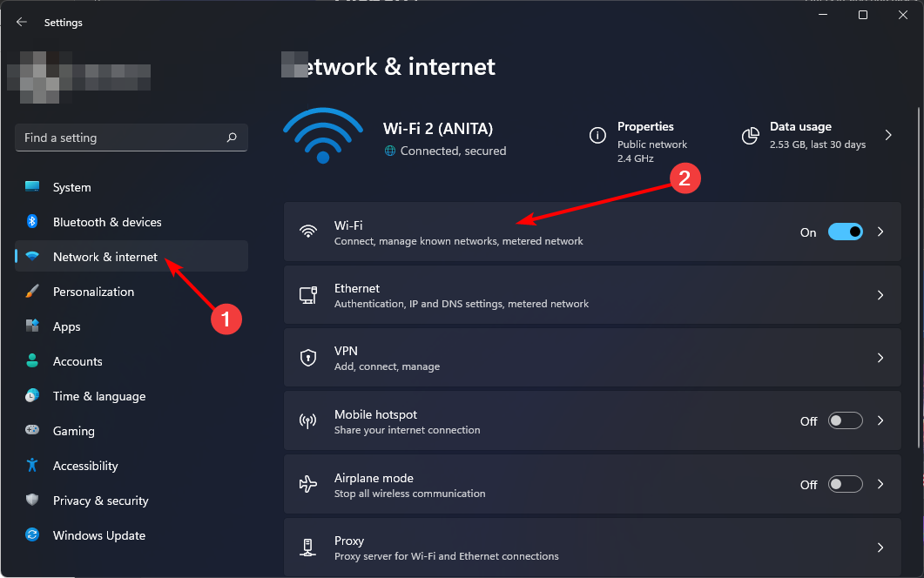The width and height of the screenshot is (924, 578).
Task: Enable the Mobile hotspot switch
Action: pos(845,420)
